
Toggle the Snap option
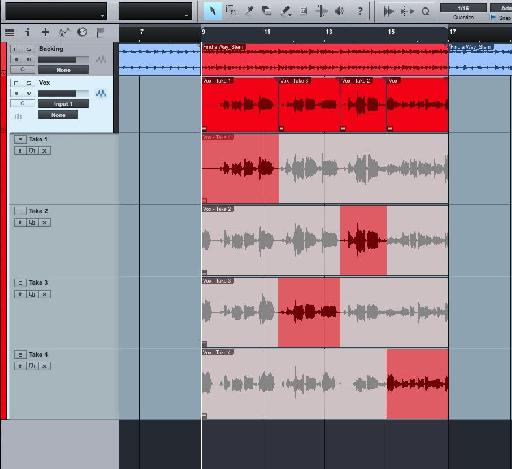tap(500, 18)
